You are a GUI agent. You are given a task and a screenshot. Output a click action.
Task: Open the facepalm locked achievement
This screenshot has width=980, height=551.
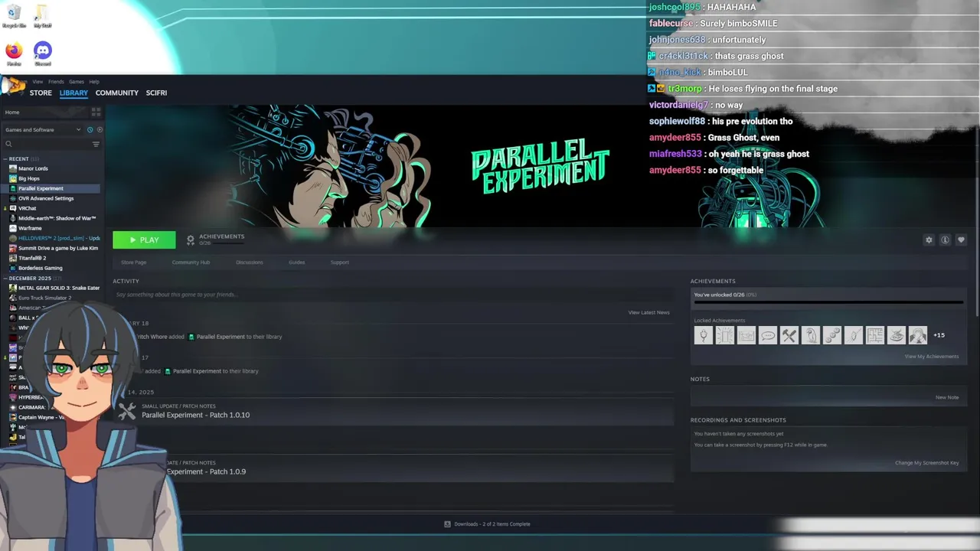click(917, 334)
